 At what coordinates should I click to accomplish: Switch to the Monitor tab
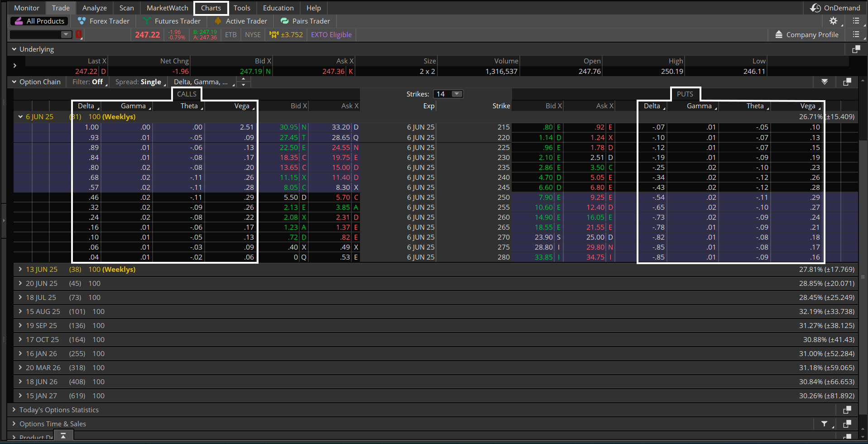pos(26,8)
